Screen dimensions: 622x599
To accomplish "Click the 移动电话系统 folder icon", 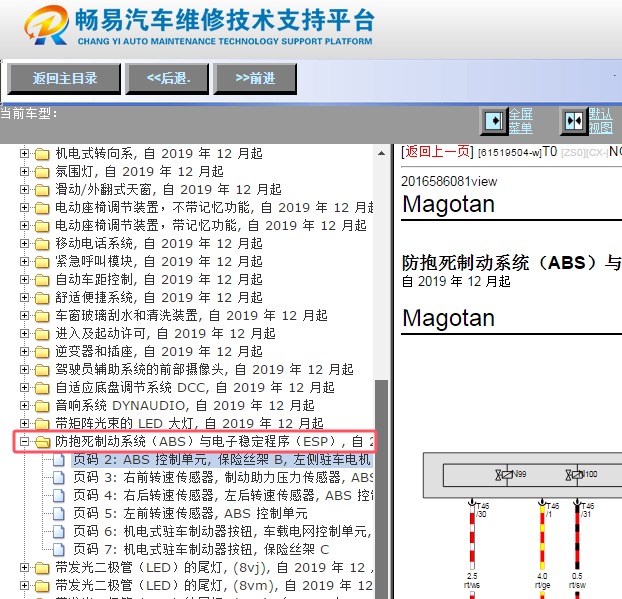I will 42,244.
